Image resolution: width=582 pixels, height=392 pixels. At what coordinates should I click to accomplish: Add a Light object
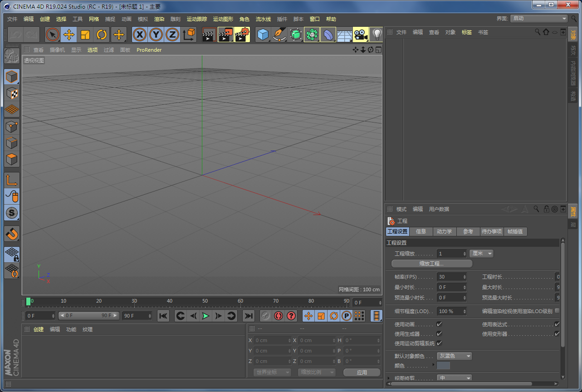click(x=377, y=34)
